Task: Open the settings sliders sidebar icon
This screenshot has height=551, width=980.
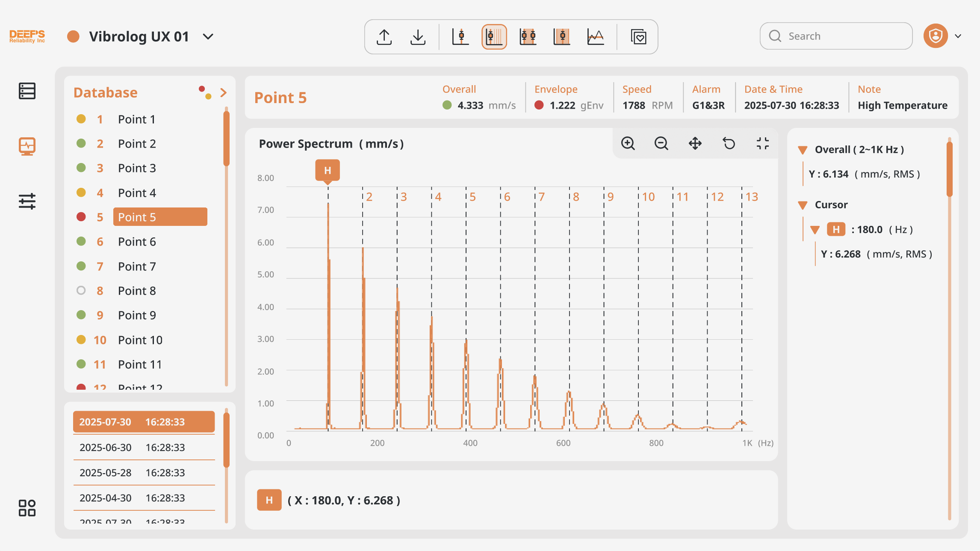Action: point(27,201)
